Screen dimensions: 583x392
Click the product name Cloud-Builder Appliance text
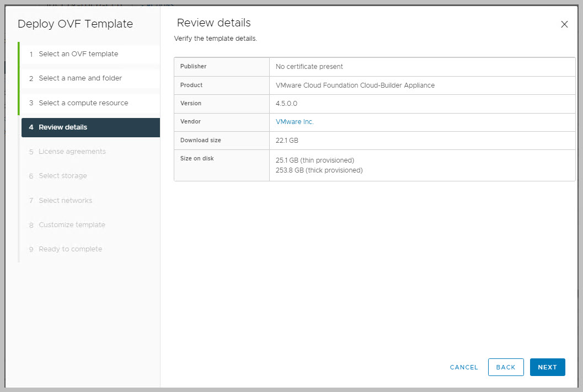[x=355, y=85]
